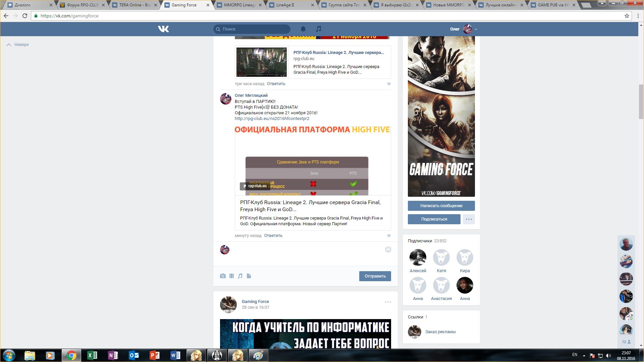Like the comment from three hours ago
This screenshot has height=362, width=644.
(x=389, y=84)
